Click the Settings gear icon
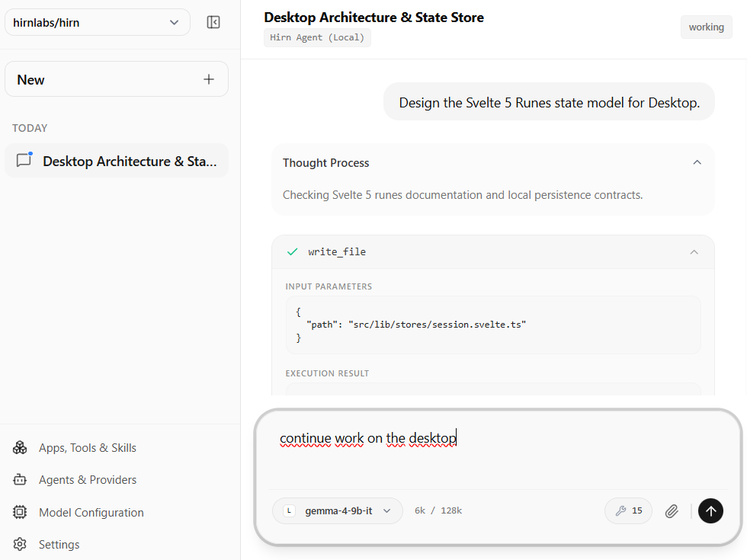 (x=20, y=544)
